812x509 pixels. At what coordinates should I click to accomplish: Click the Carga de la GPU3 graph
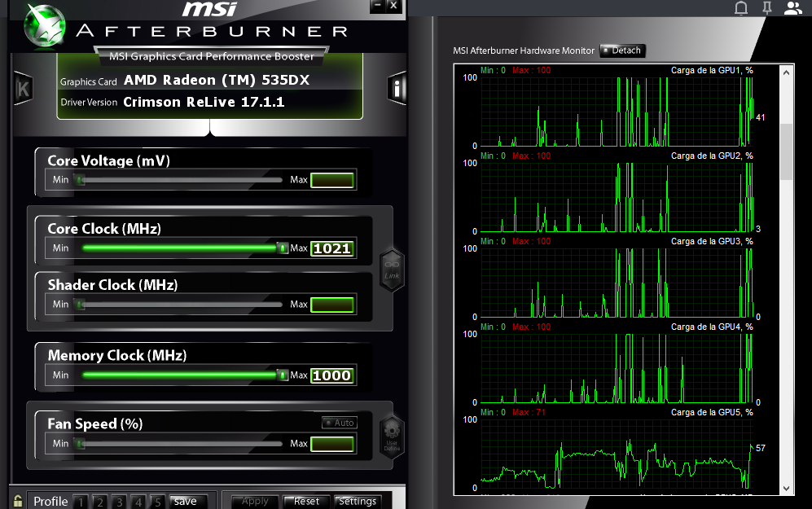click(617, 283)
